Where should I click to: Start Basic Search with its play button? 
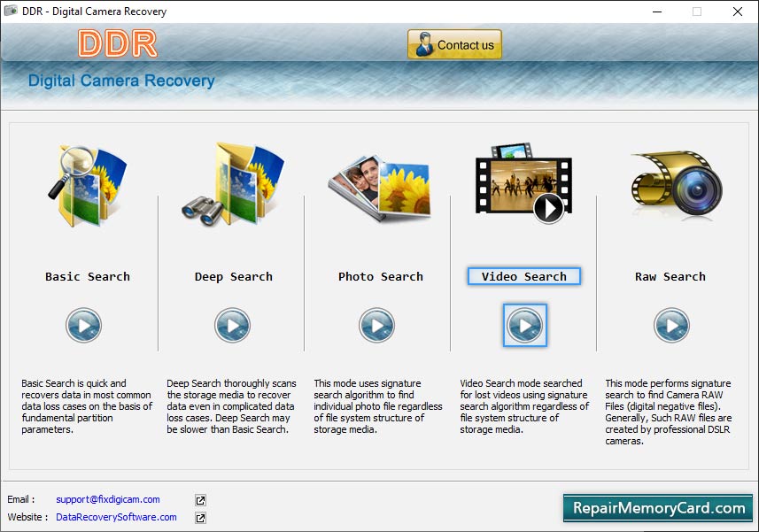coord(84,325)
